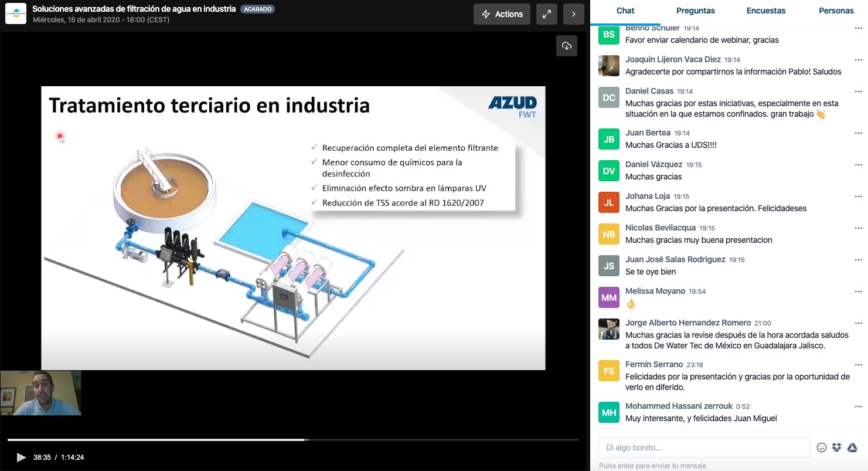The image size is (868, 471).
Task: Open the Actions menu
Action: point(502,14)
